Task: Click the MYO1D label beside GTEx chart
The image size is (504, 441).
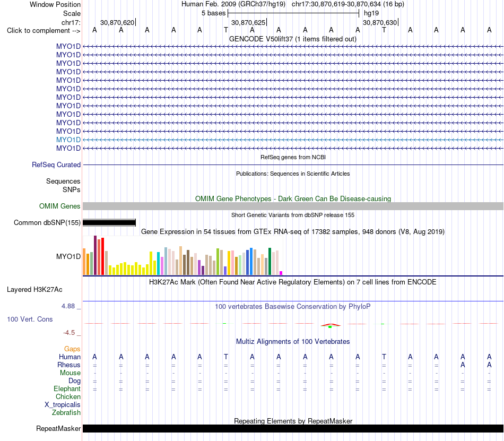Action: [x=68, y=256]
